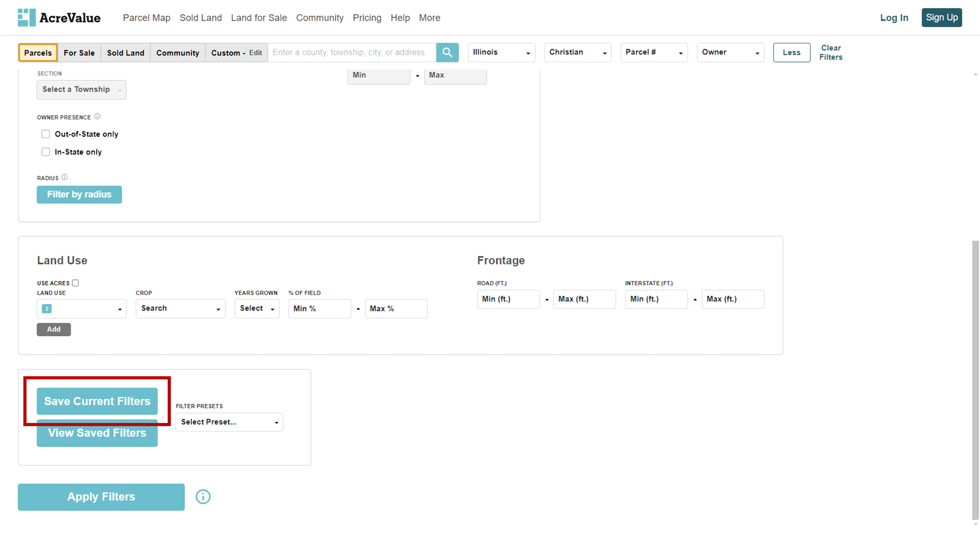
Task: Click the Save Current Filters button
Action: [97, 401]
